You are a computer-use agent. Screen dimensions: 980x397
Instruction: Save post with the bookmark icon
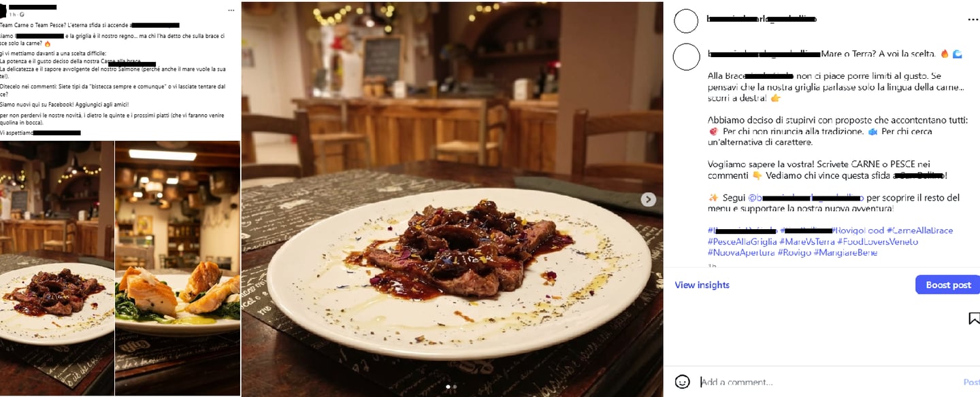point(974,318)
